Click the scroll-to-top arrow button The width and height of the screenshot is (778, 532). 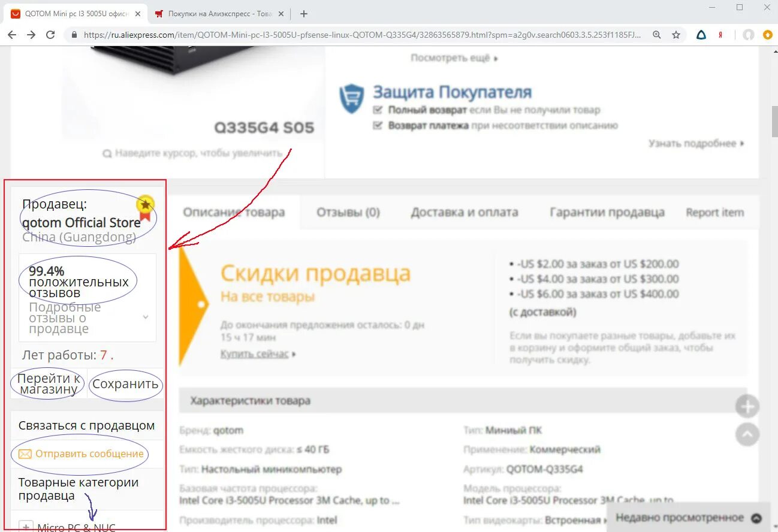point(747,435)
